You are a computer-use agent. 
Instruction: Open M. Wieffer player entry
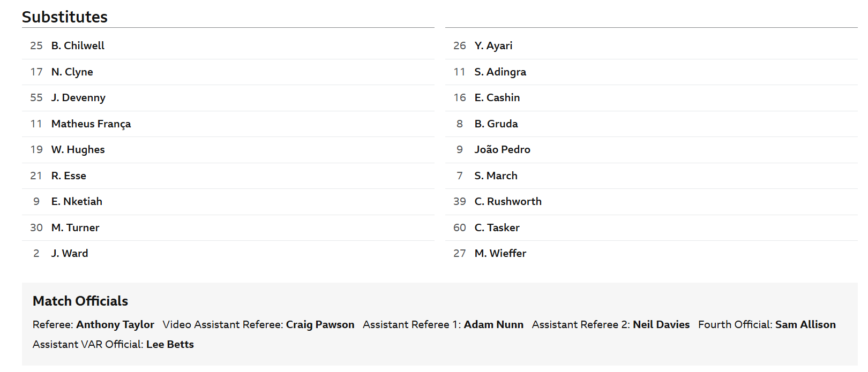[x=651, y=254]
